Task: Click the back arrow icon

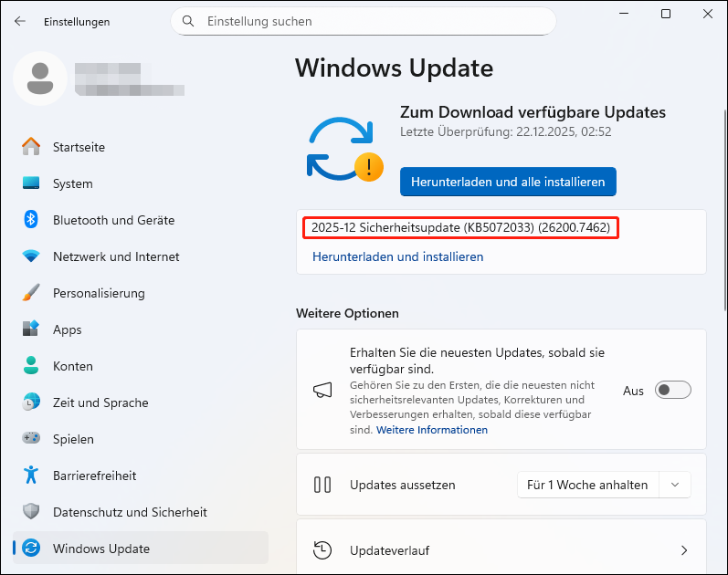Action: point(20,21)
